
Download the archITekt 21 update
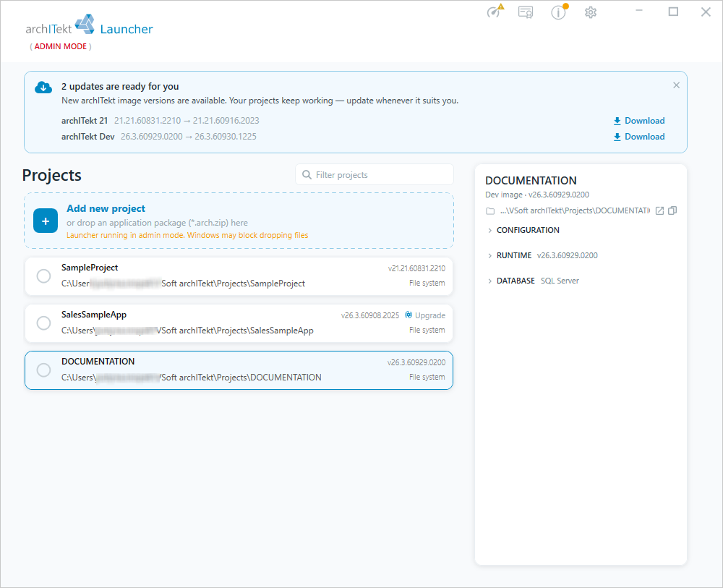[x=639, y=121]
